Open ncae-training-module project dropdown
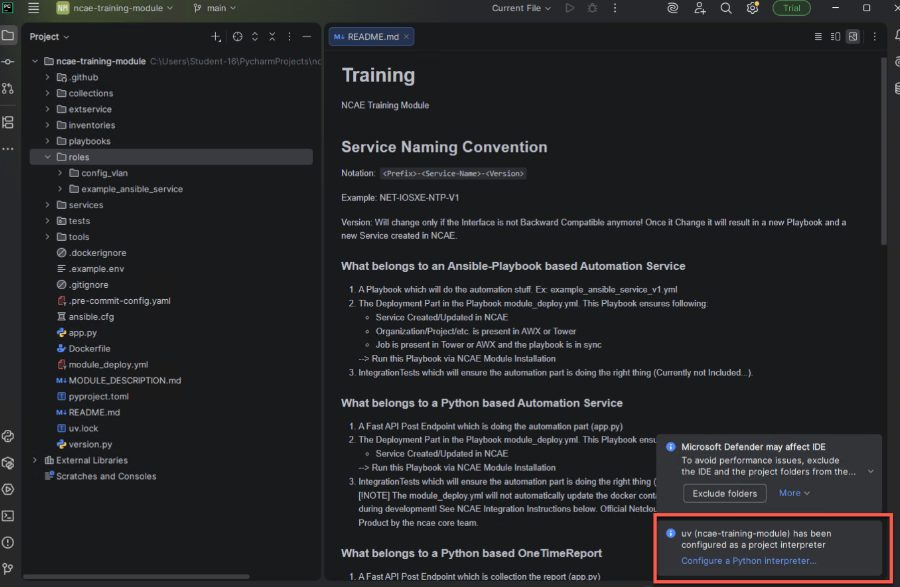The image size is (900, 587). [x=115, y=8]
